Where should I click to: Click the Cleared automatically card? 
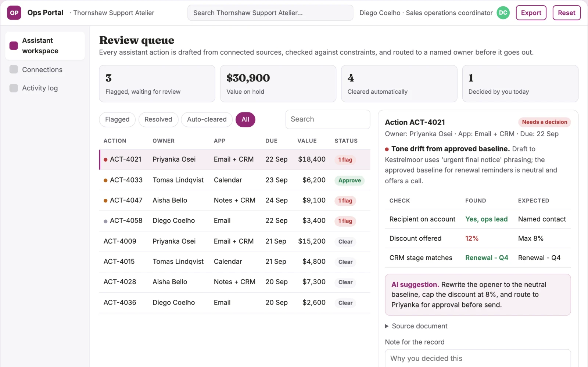[399, 84]
